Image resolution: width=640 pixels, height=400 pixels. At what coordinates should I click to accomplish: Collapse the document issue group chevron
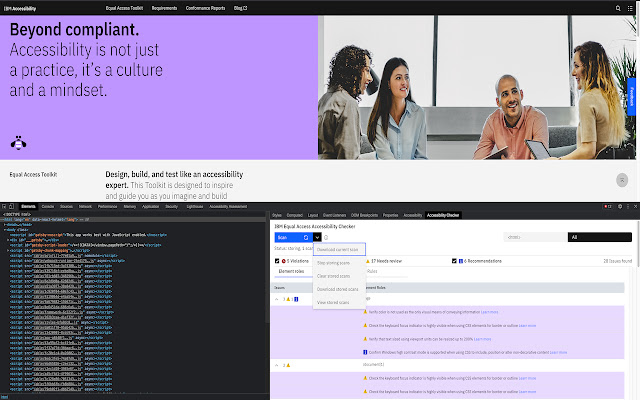point(277,365)
